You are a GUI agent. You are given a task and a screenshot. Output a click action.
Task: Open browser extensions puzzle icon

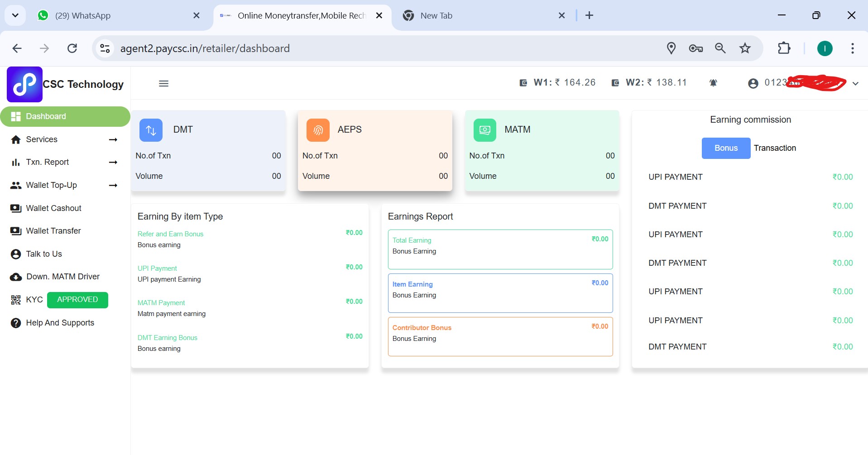(784, 48)
